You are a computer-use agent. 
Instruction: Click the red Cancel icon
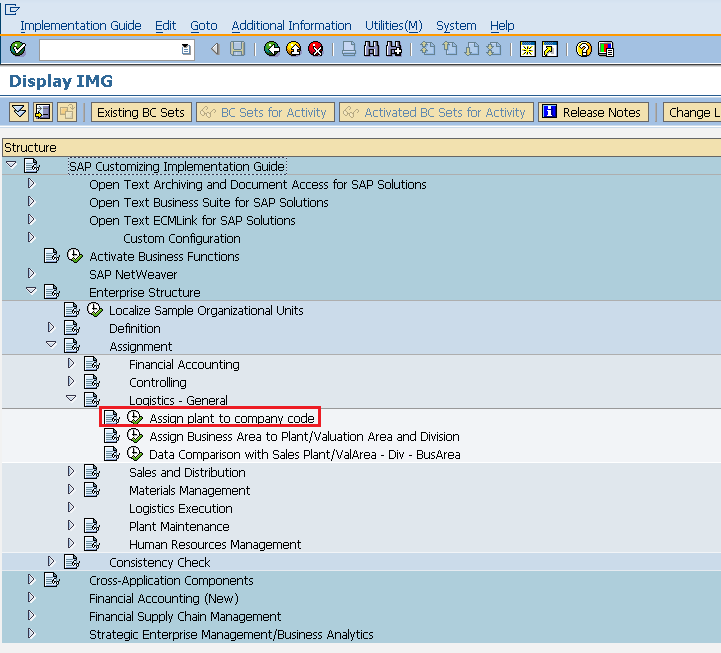click(316, 49)
